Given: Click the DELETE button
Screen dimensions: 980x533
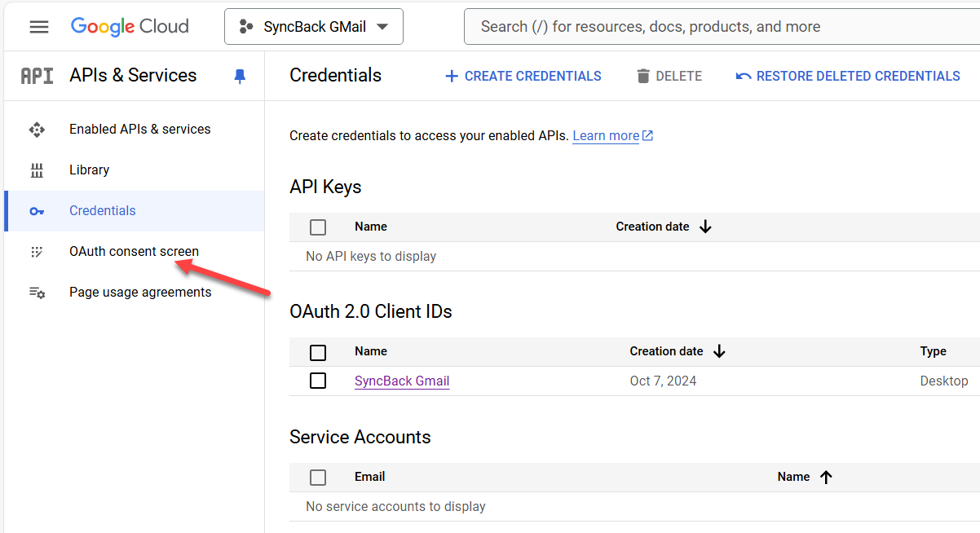Looking at the screenshot, I should click(x=669, y=76).
